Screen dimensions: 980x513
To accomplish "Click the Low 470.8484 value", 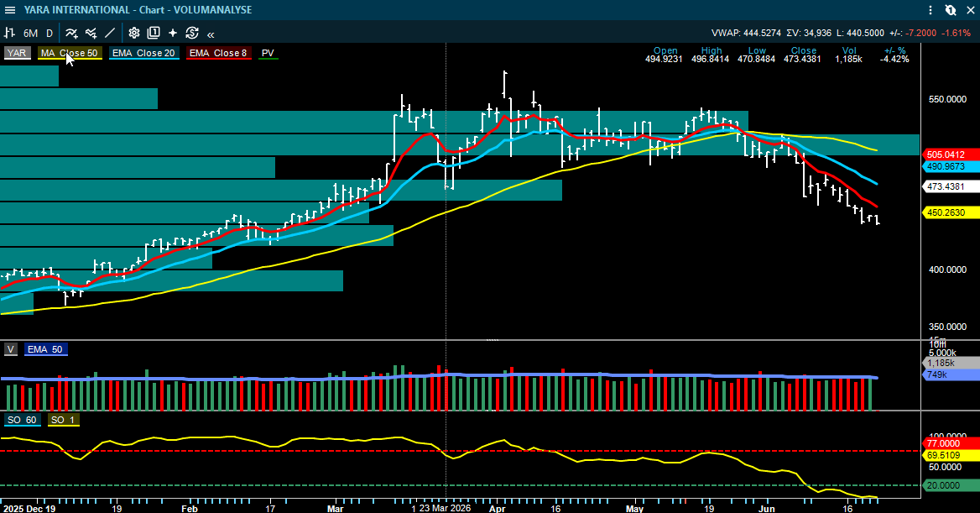I will coord(756,60).
